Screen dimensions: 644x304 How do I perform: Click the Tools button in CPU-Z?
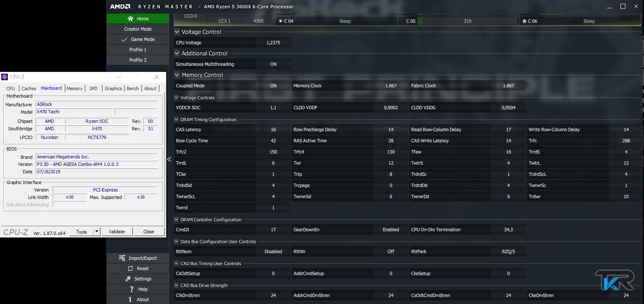click(82, 232)
